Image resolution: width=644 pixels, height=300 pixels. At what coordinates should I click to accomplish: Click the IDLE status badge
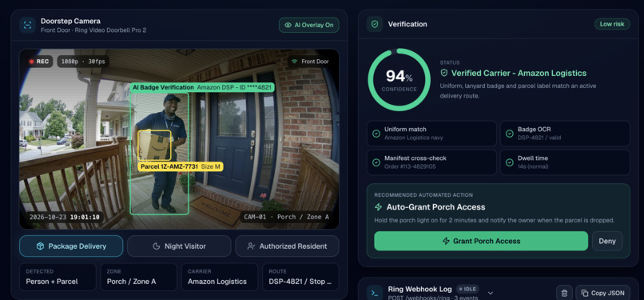click(467, 289)
